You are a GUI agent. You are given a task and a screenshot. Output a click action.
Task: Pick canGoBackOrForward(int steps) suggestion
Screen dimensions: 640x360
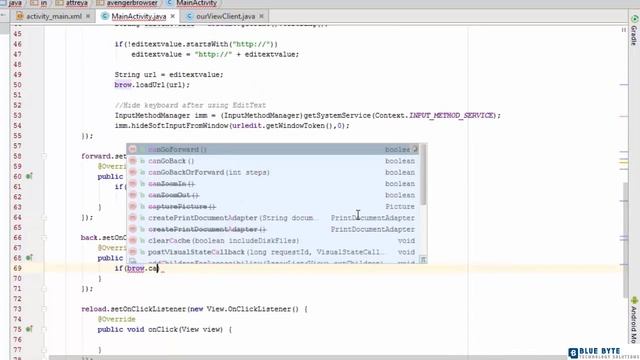point(273,172)
